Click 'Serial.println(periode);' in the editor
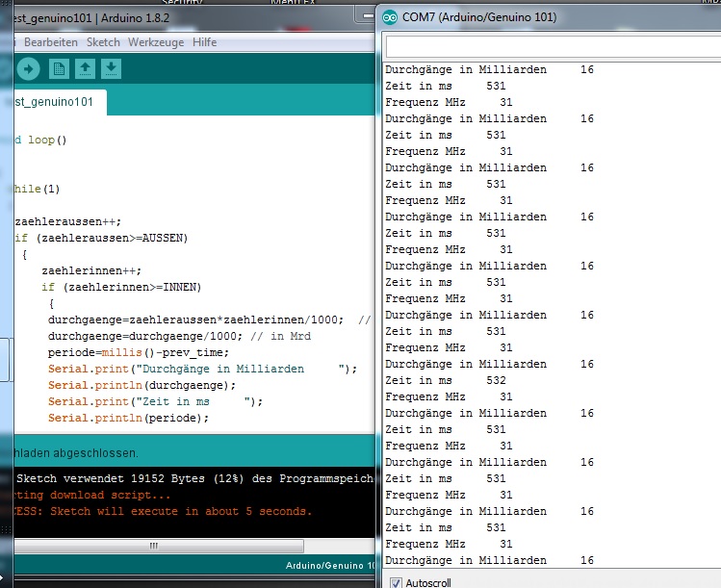Screen dimensions: 721x588 [128, 418]
